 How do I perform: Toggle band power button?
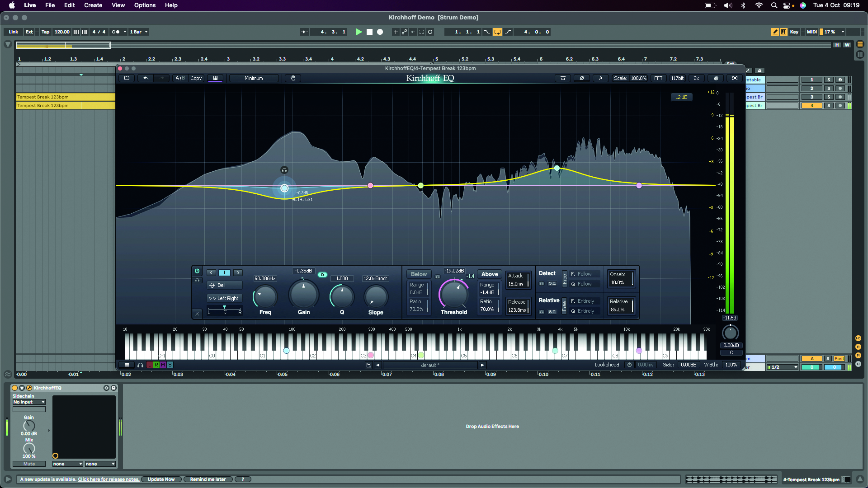point(197,271)
